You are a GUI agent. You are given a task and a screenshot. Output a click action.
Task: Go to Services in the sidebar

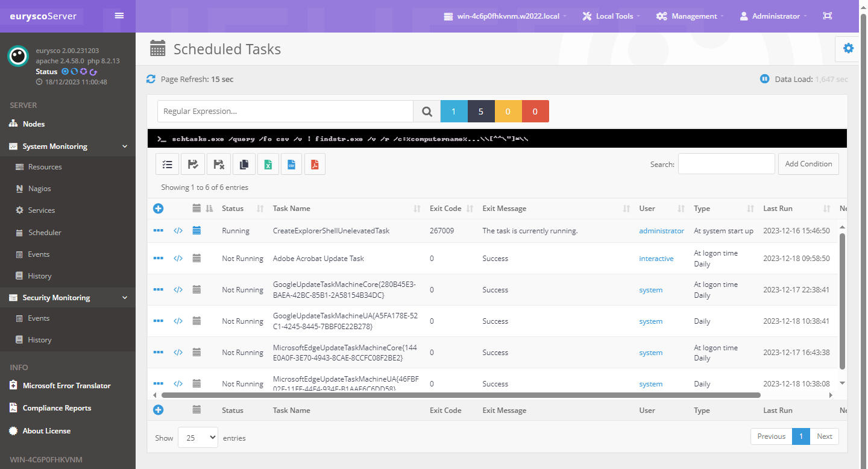42,210
